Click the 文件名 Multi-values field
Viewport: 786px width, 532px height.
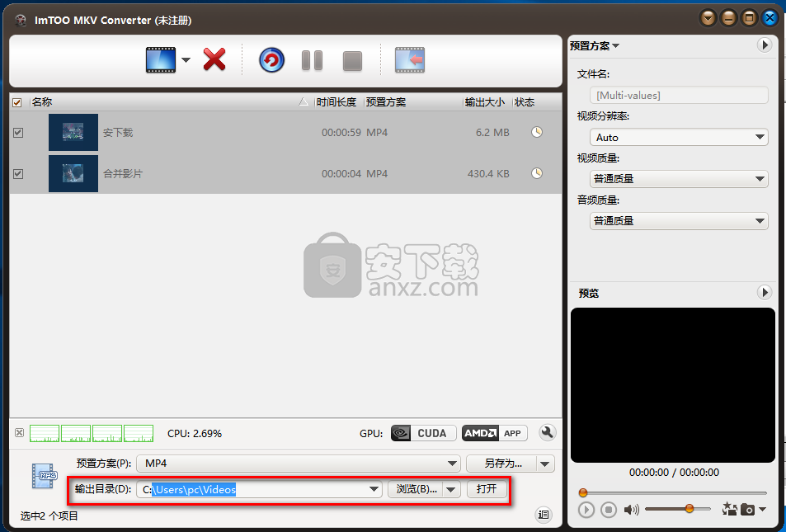(x=680, y=96)
